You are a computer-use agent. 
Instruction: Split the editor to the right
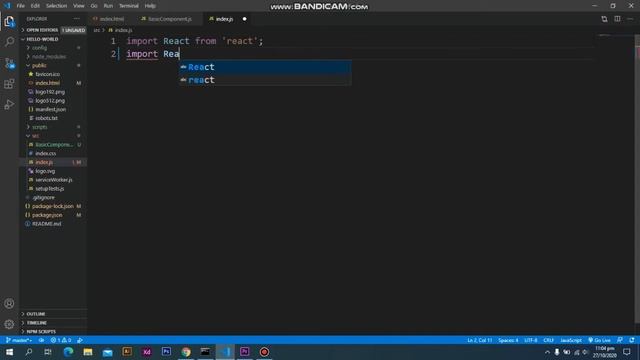click(617, 19)
